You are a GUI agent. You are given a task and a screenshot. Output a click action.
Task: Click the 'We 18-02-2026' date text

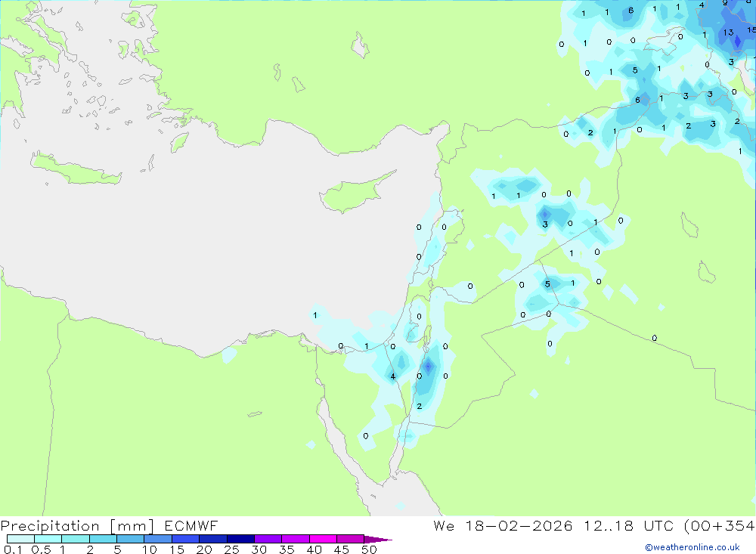pyautogui.click(x=503, y=525)
